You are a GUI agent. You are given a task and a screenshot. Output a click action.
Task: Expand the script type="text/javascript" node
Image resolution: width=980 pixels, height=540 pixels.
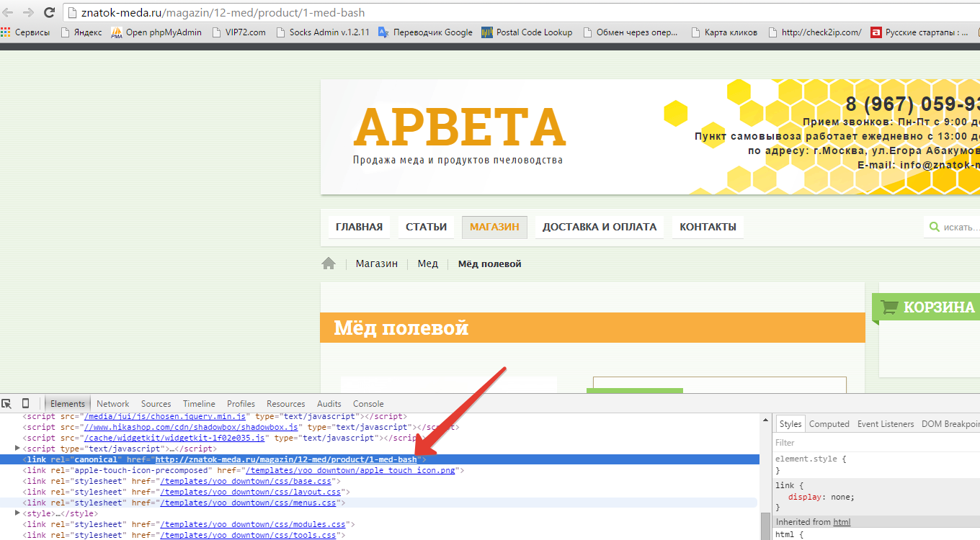point(18,449)
